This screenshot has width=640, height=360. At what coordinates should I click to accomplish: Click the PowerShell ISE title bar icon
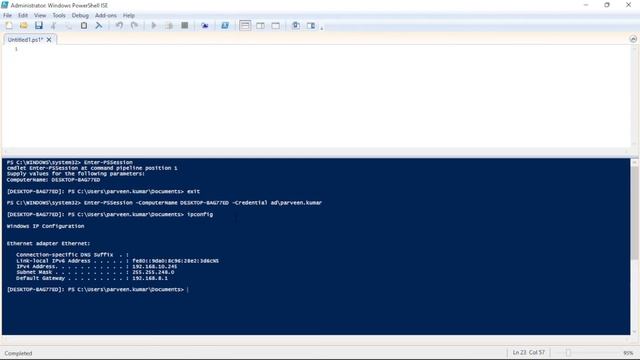pyautogui.click(x=4, y=5)
